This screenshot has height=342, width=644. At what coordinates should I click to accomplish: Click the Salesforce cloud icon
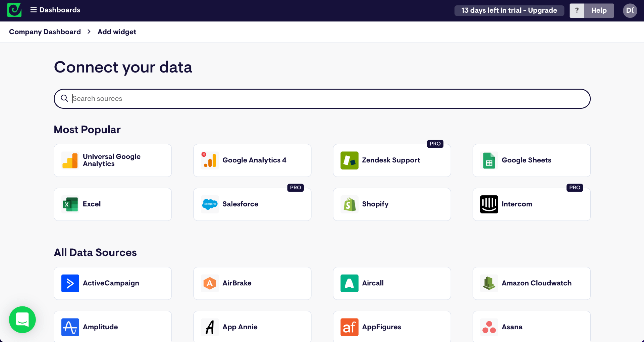210,204
